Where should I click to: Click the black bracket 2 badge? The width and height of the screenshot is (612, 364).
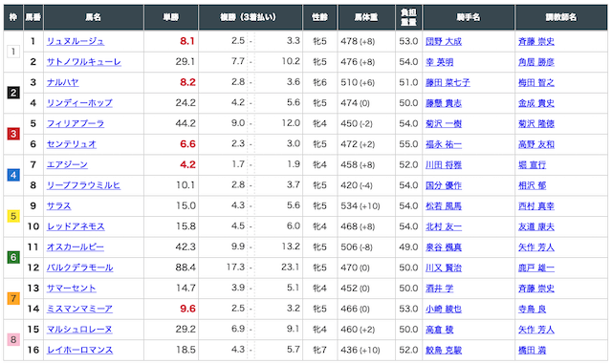(x=13, y=93)
